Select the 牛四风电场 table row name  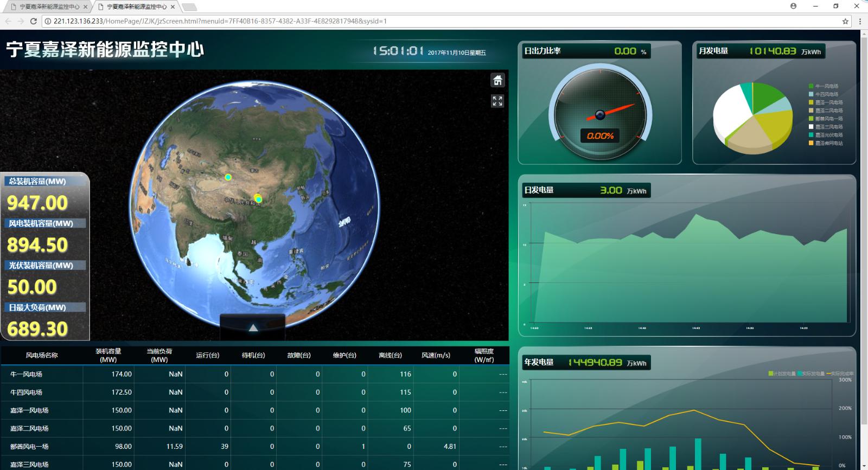point(26,392)
